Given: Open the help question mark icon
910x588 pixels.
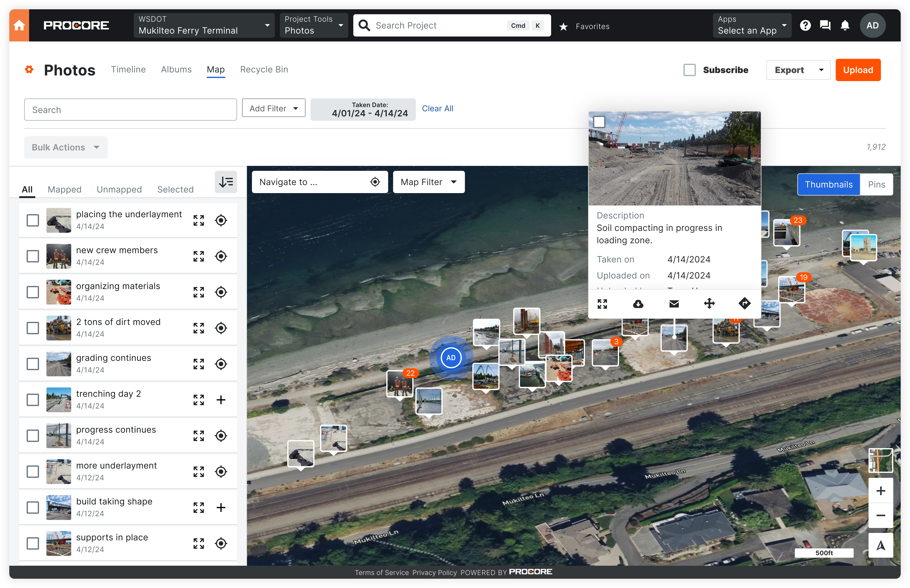Looking at the screenshot, I should (x=805, y=26).
